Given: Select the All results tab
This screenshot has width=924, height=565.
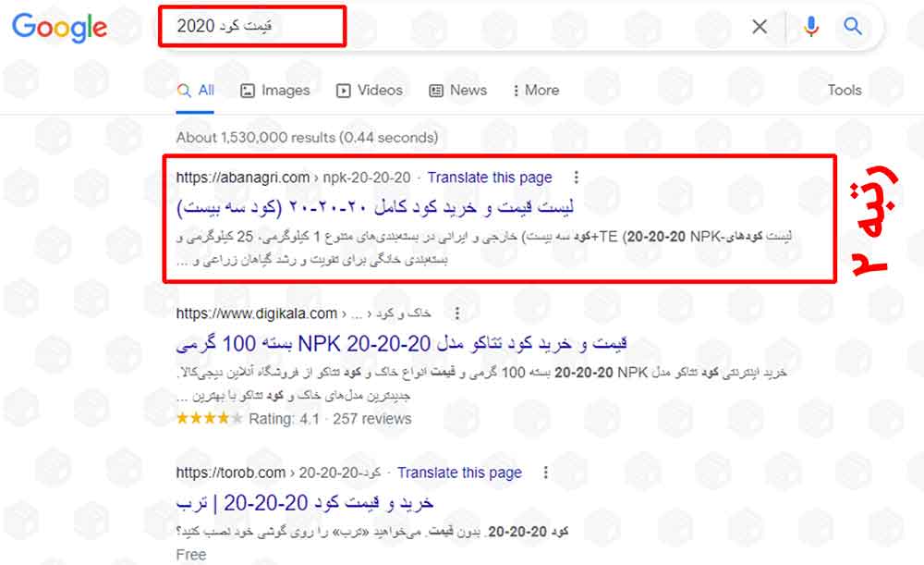Looking at the screenshot, I should click(x=196, y=90).
